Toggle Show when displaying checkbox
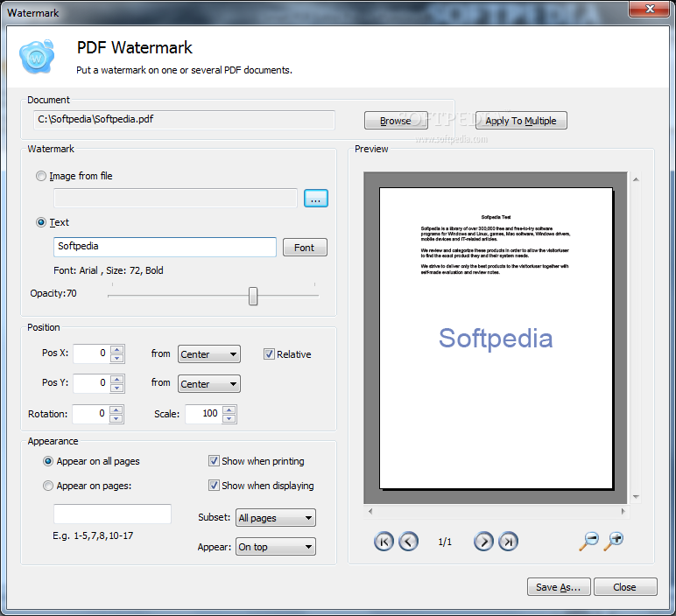The image size is (676, 616). tap(214, 486)
